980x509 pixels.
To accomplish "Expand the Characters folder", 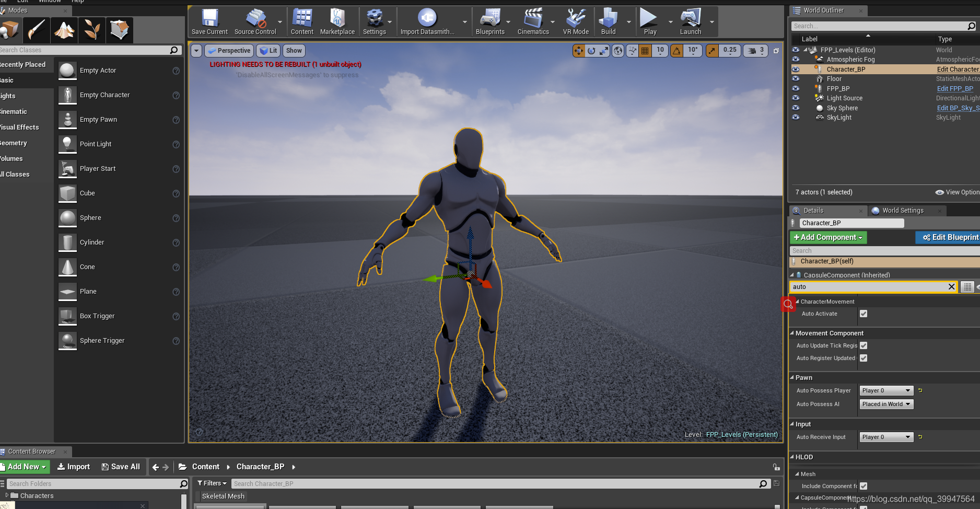I will 7,495.
